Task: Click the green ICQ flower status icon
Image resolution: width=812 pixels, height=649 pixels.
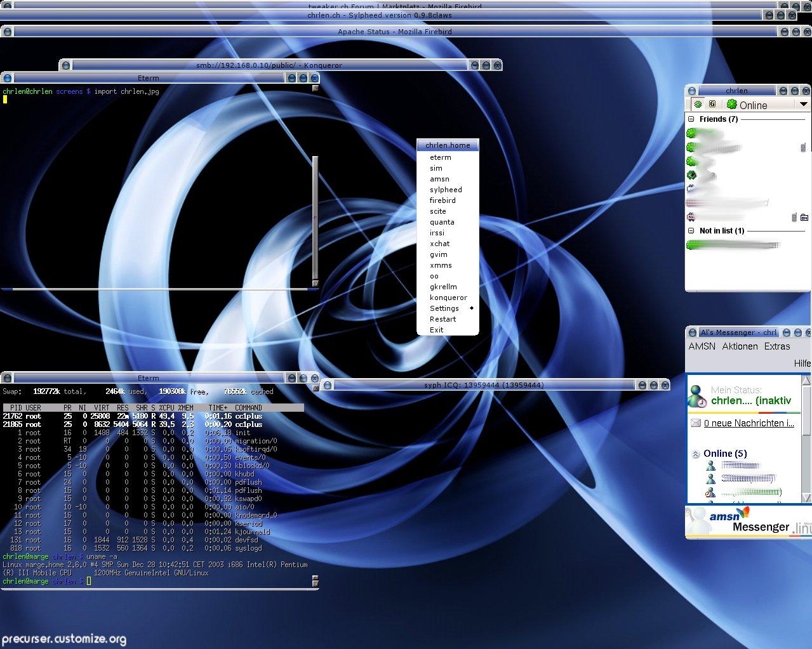Action: click(x=732, y=105)
